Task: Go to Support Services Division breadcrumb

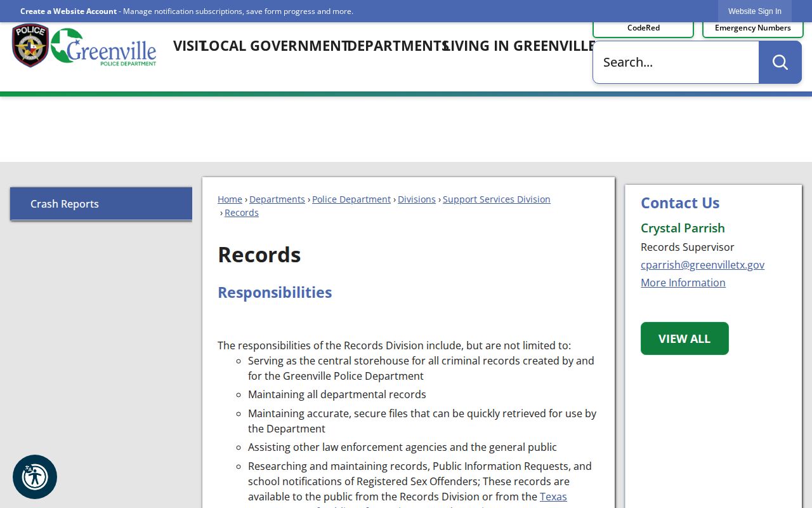Action: tap(497, 199)
